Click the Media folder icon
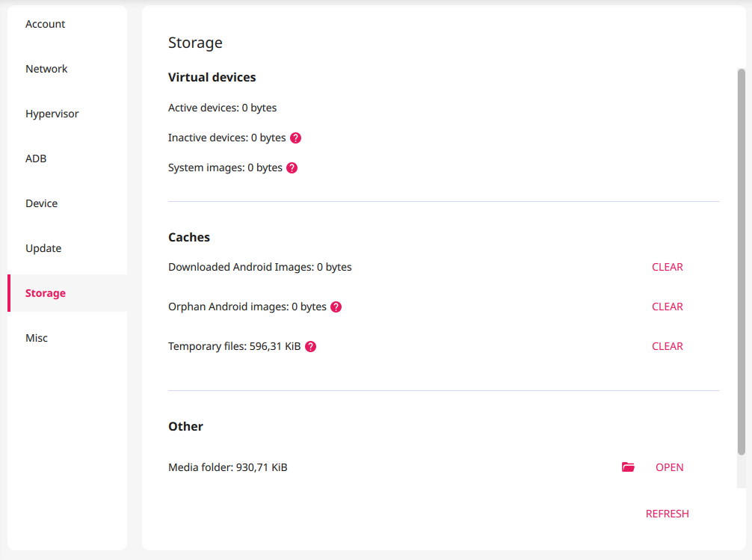The image size is (752, 560). tap(628, 467)
